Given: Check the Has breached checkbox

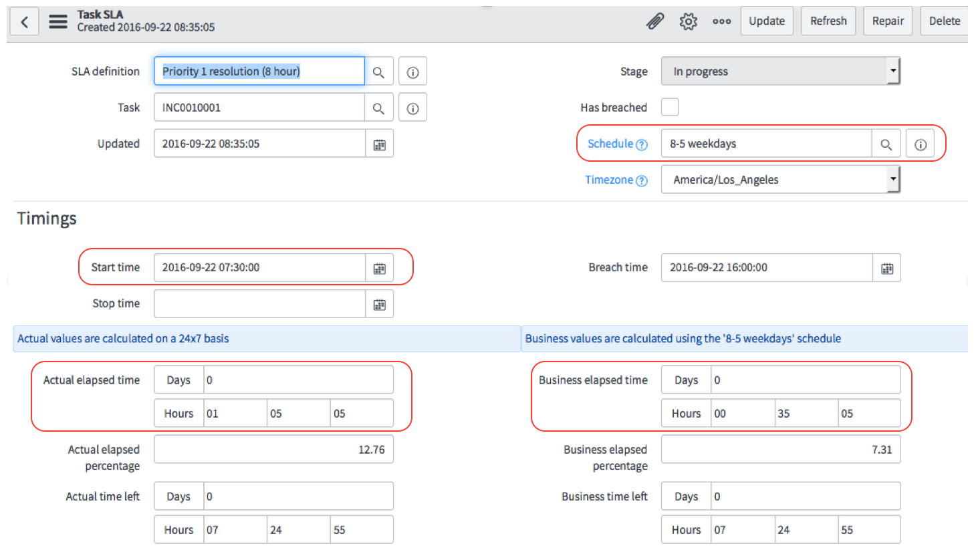Looking at the screenshot, I should click(669, 107).
